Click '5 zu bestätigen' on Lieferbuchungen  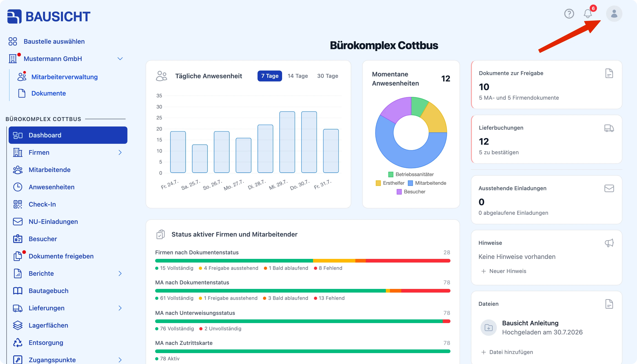498,152
